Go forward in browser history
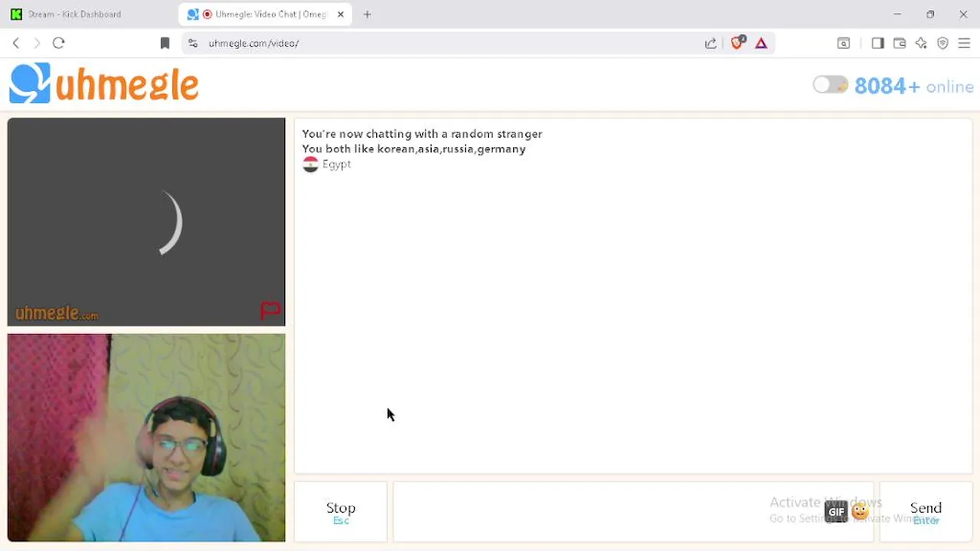Viewport: 980px width, 551px height. (37, 43)
